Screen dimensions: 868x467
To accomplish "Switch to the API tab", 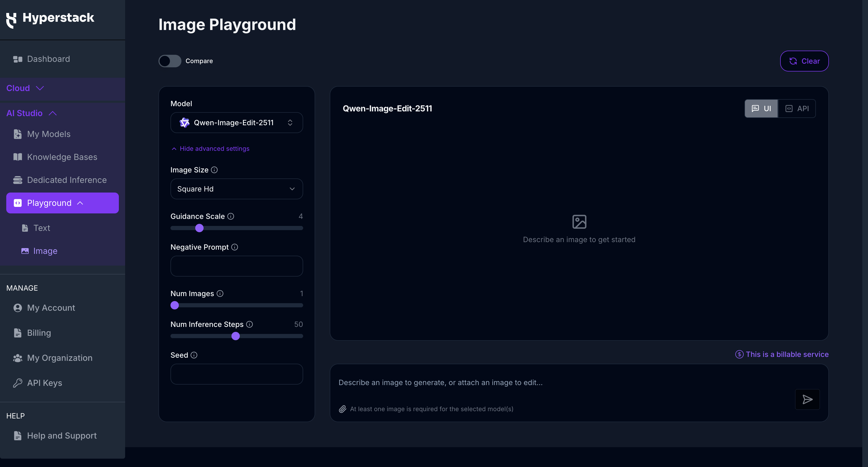I will [797, 109].
